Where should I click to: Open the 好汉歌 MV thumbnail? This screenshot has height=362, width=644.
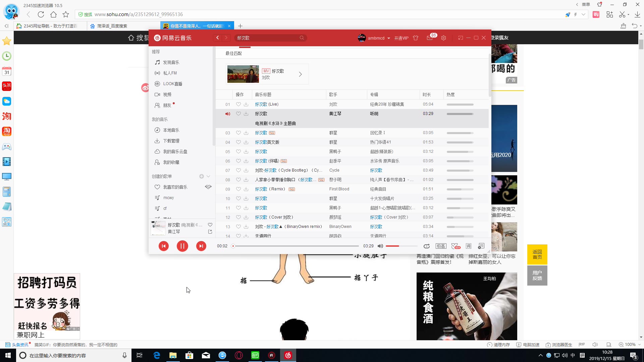(x=243, y=74)
